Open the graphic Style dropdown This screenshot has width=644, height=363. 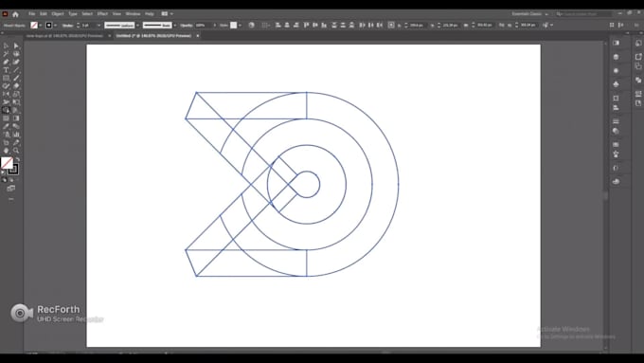240,26
